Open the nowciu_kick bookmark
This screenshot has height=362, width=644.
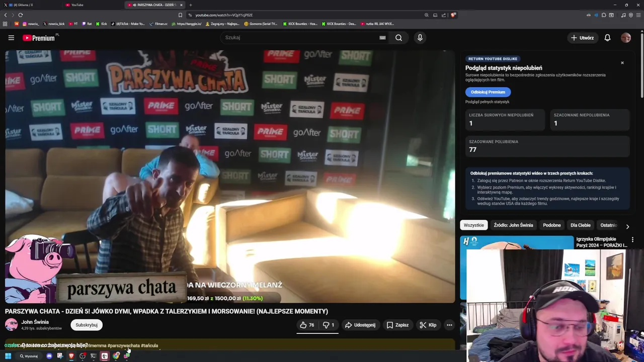pos(54,24)
